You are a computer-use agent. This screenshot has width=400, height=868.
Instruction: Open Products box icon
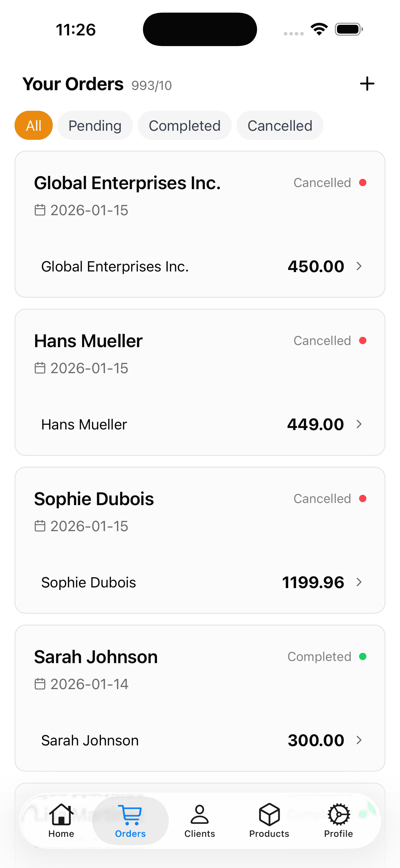(269, 814)
